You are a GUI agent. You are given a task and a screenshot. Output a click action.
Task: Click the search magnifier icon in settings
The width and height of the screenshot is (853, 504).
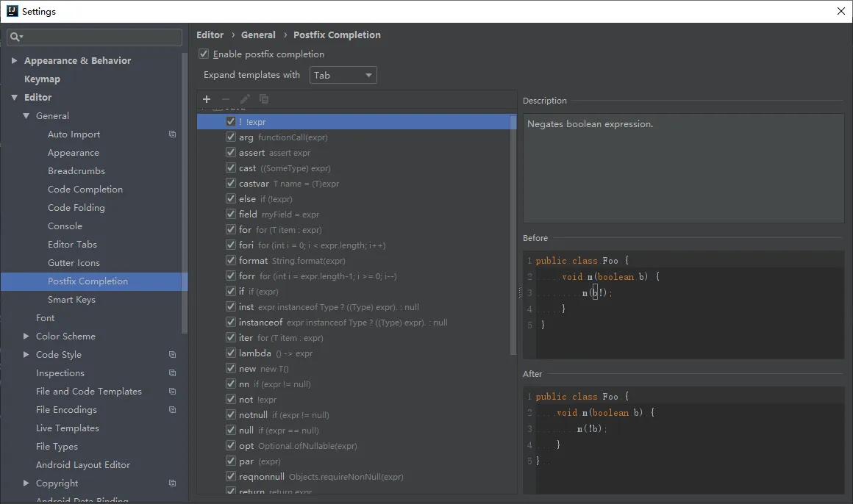[15, 37]
